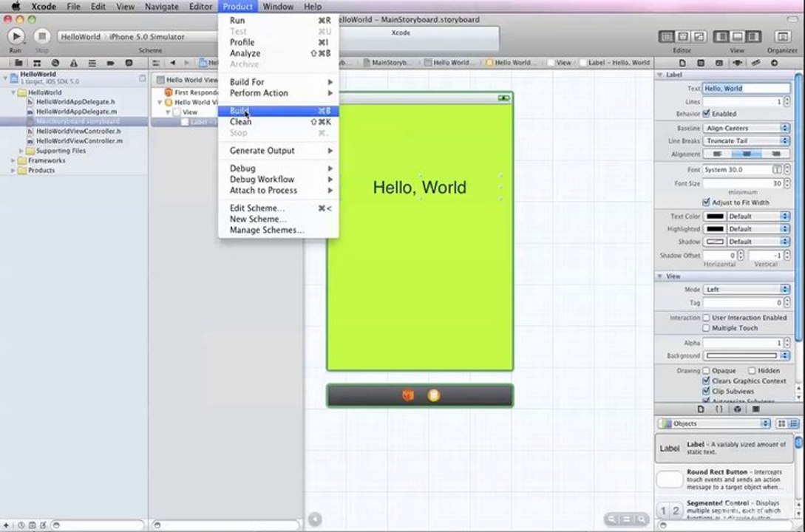Select Build in the Product menu
Viewport: 805px width, 532px height.
pos(278,111)
